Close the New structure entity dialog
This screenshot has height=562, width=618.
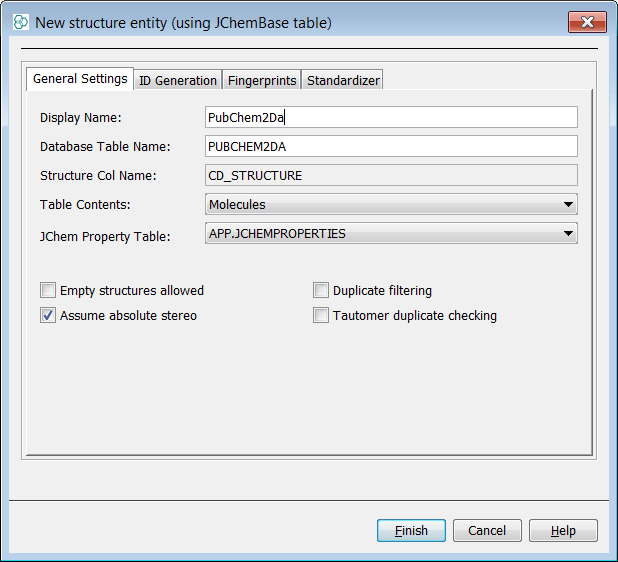[587, 22]
